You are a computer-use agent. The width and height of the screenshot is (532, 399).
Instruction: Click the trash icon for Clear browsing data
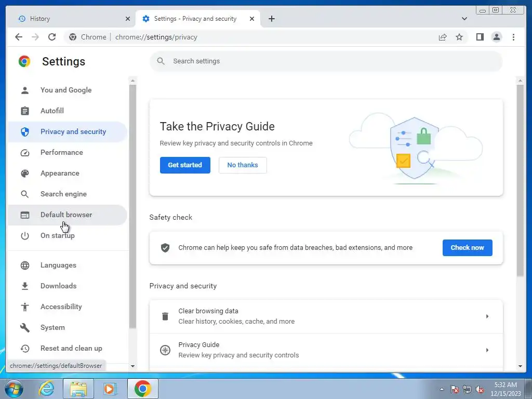pos(165,316)
